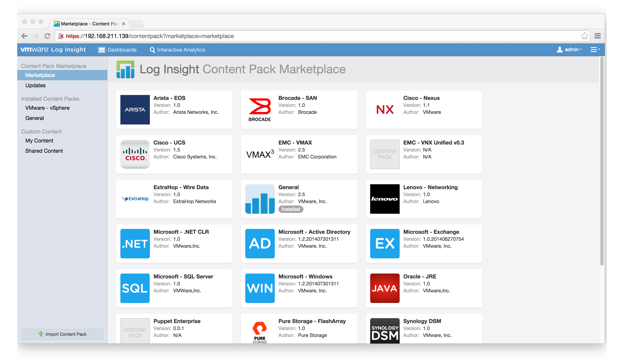Click the EMC - VNX Unified v0.3 title
622x364 pixels.
tap(433, 143)
